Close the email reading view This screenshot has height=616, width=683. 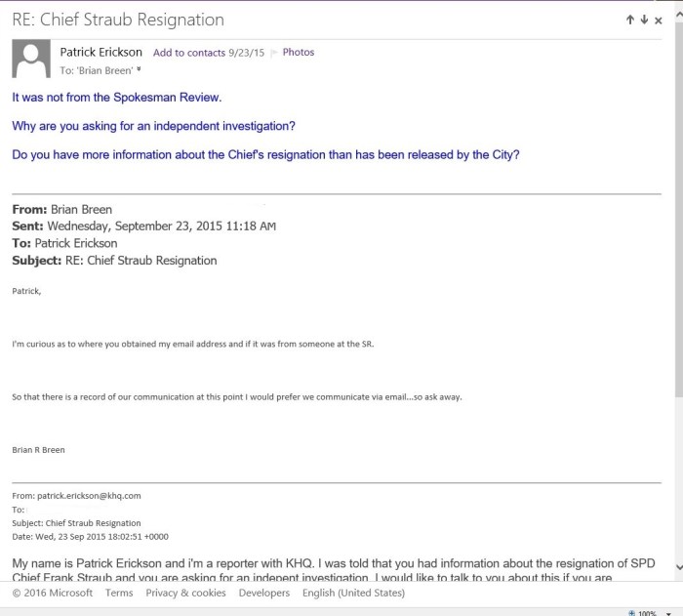click(659, 20)
